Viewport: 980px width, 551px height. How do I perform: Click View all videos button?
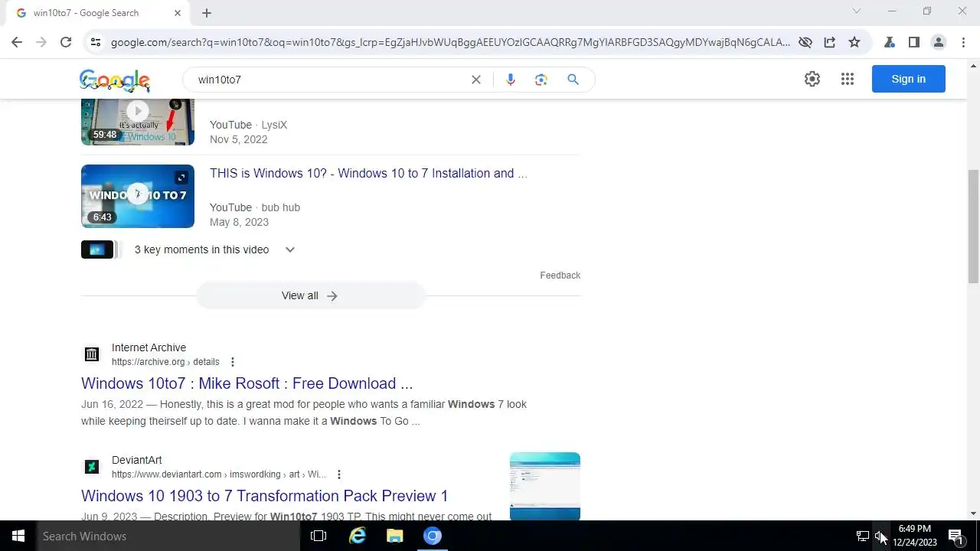(310, 295)
